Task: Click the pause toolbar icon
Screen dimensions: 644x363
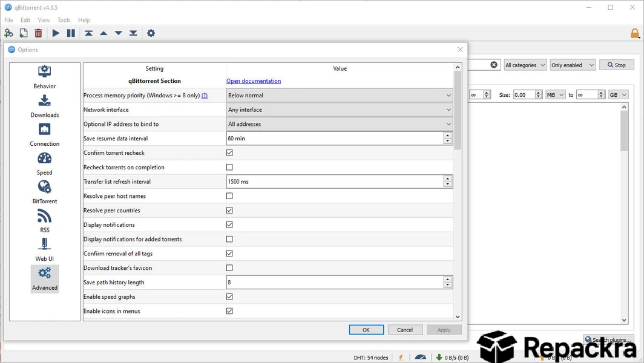Action: point(71,33)
